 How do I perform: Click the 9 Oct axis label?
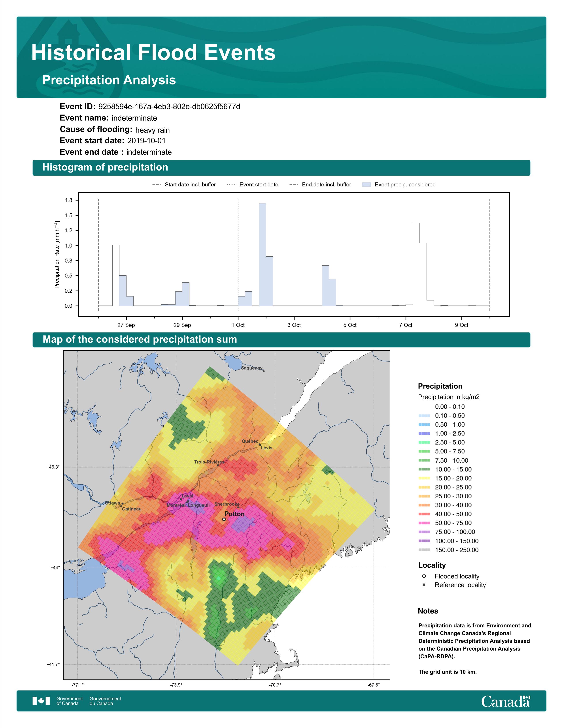tap(462, 325)
